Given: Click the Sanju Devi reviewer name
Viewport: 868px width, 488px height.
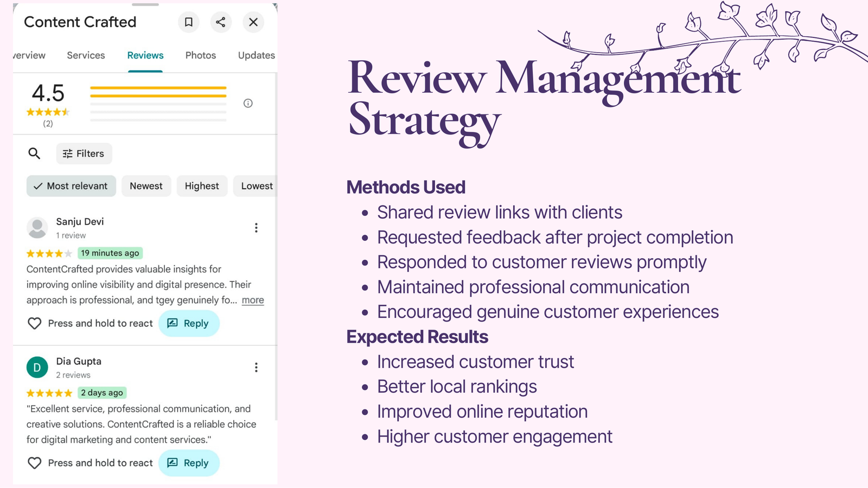Looking at the screenshot, I should click(x=80, y=221).
